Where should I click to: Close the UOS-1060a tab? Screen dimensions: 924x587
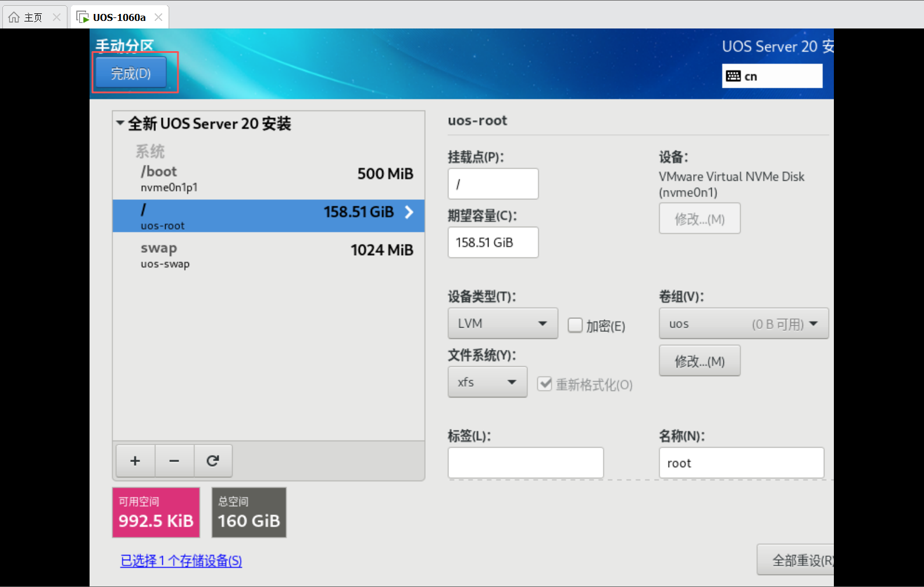coord(158,17)
